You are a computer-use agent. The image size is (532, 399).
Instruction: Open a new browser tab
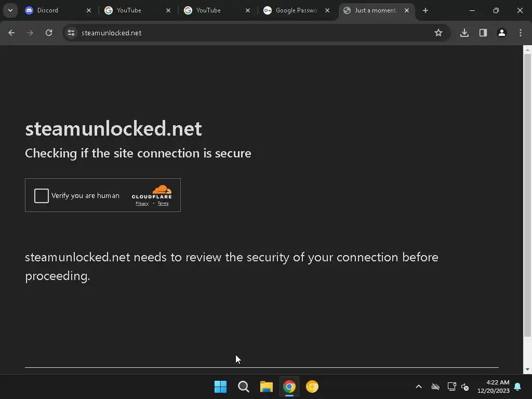click(x=425, y=10)
